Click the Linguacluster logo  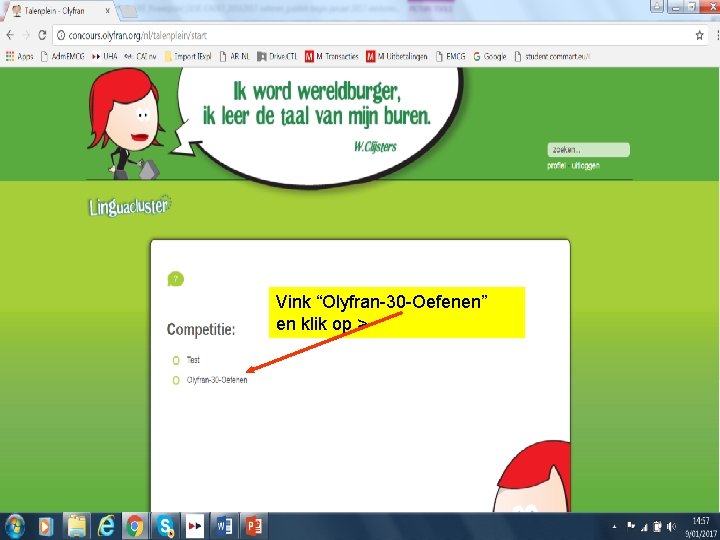click(130, 206)
